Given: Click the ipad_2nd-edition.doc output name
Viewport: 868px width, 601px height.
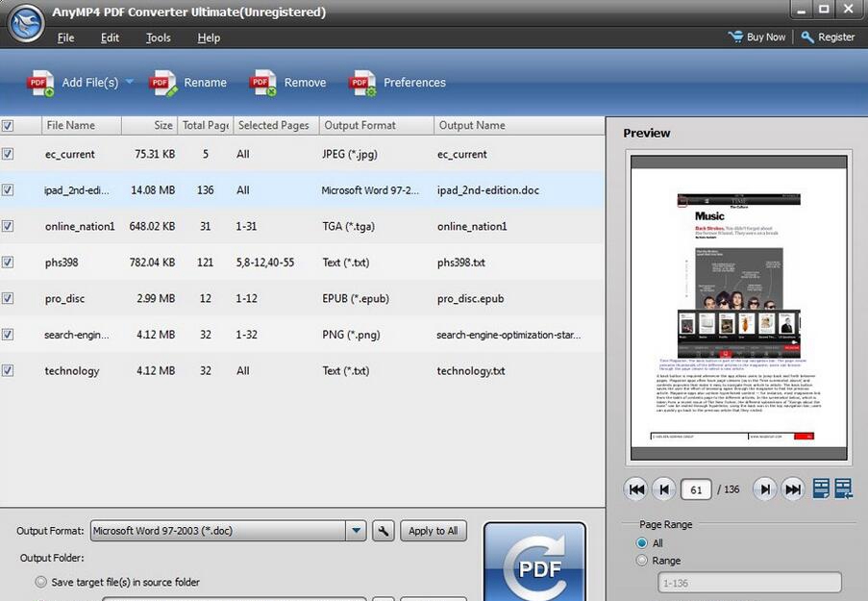Looking at the screenshot, I should click(x=488, y=190).
